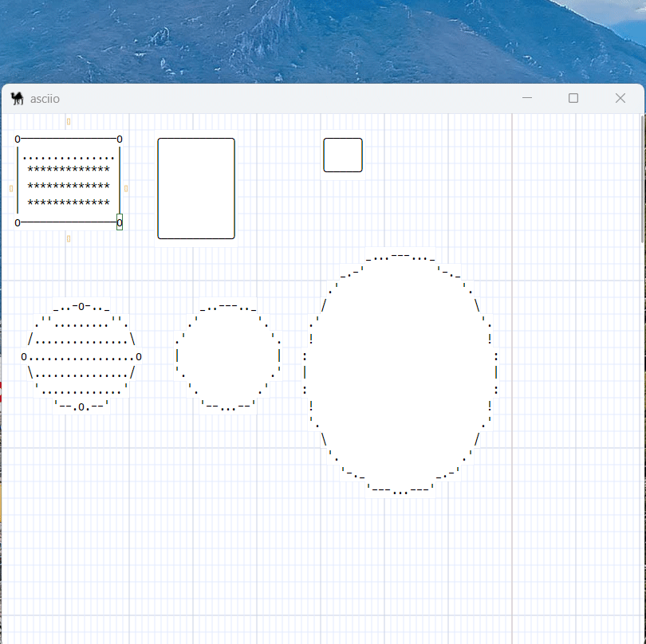646x644 pixels.
Task: Click orange connector marker right of asterisk box
Action: (x=126, y=189)
